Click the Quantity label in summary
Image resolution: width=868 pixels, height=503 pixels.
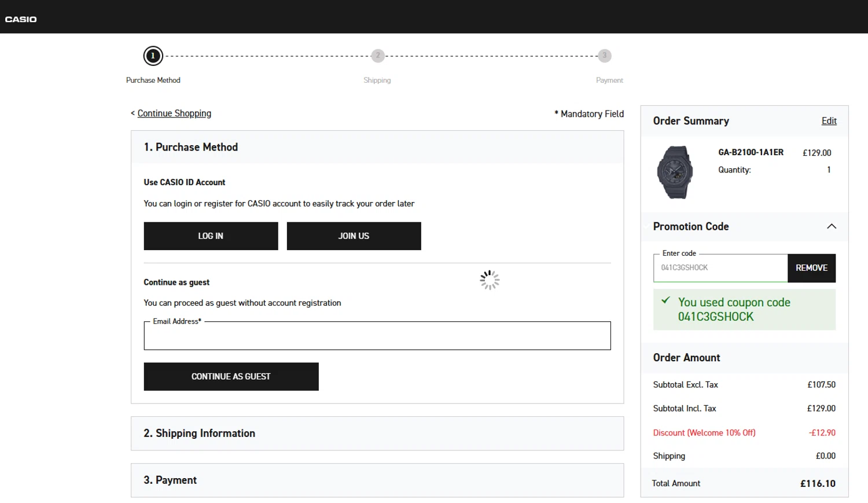pos(734,170)
